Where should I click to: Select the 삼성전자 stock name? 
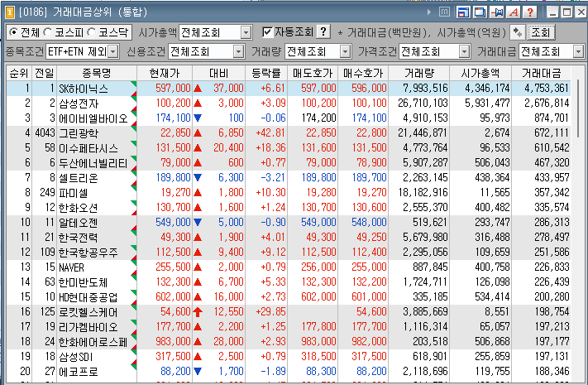tap(79, 103)
